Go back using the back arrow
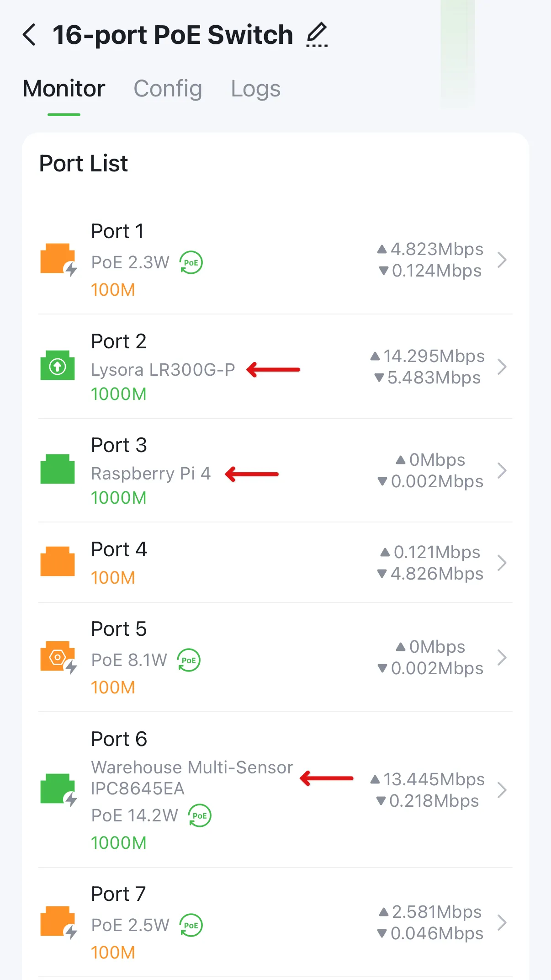The image size is (551, 980). tap(29, 35)
